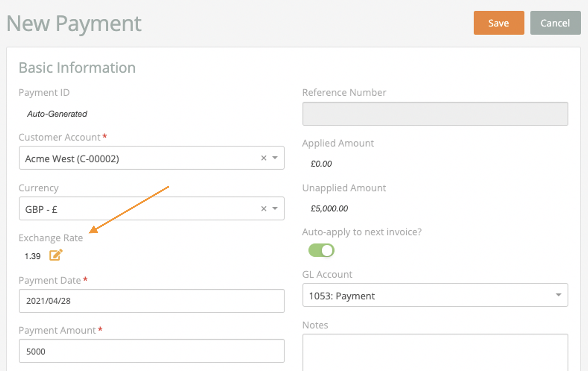Click the Exchange Rate label
Screen dimensions: 588x371
click(51, 238)
